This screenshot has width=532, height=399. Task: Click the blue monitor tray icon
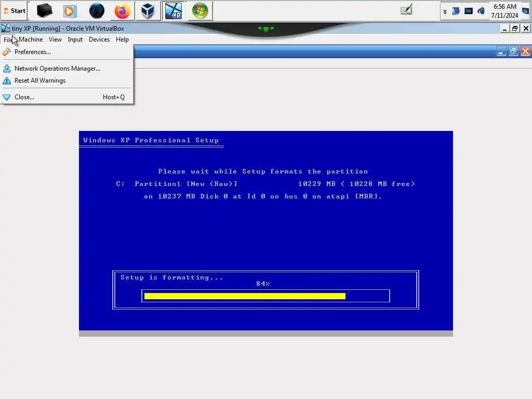pos(469,11)
